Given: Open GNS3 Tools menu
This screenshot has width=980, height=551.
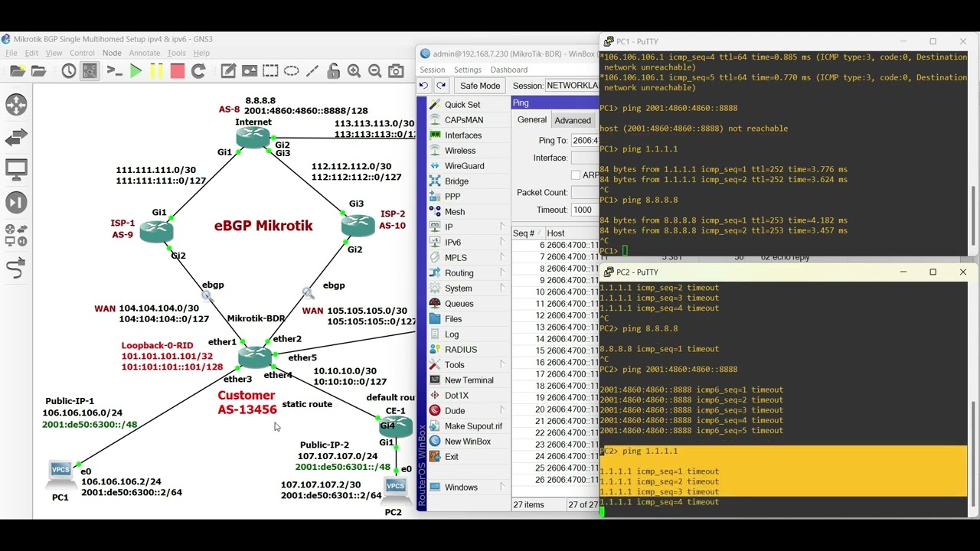Looking at the screenshot, I should coord(177,53).
